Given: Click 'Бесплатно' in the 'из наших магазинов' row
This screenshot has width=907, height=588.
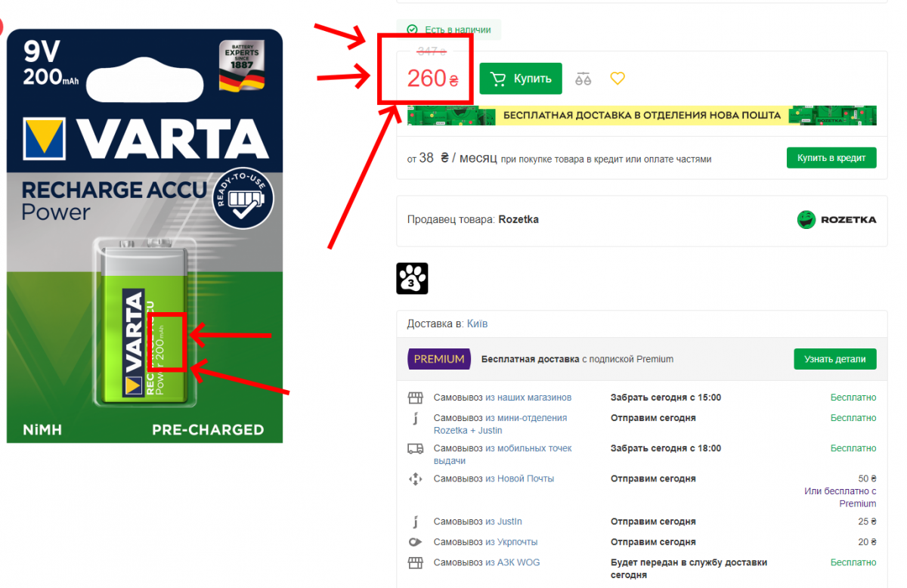Looking at the screenshot, I should pos(853,398).
